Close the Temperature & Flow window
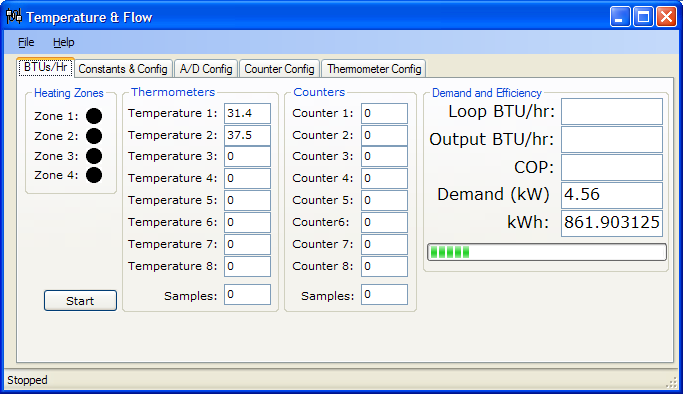This screenshot has height=394, width=683. (666, 17)
